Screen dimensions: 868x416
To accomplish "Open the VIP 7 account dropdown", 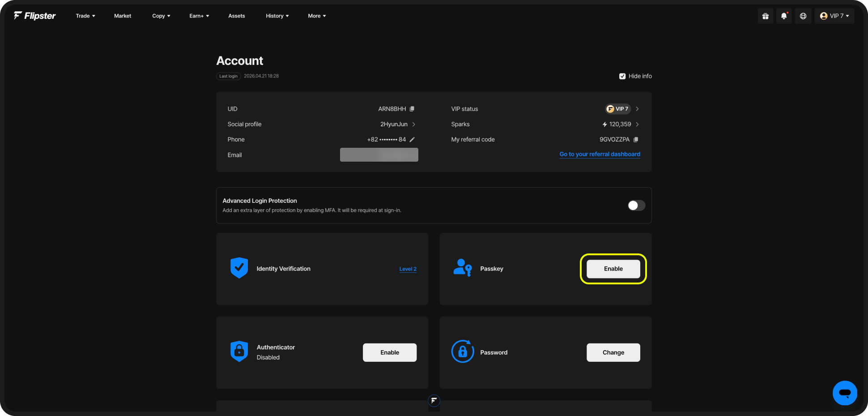I will click(834, 16).
